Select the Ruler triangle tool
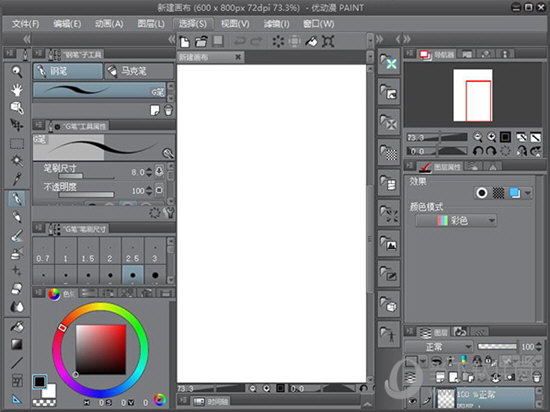This screenshot has width=550, height=412. (16, 399)
